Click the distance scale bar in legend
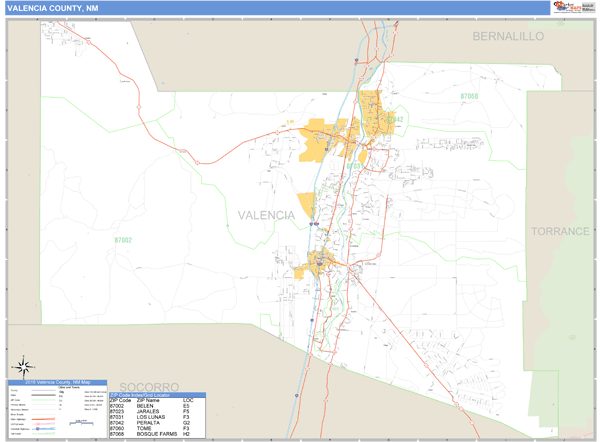The width and height of the screenshot is (600, 442). point(78,423)
